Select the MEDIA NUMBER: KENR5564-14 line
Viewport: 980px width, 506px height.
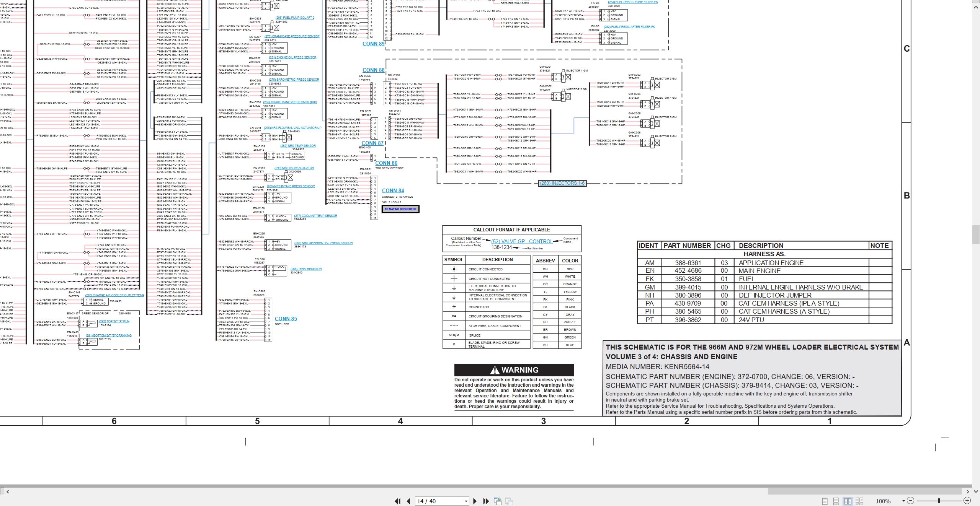pos(657,367)
